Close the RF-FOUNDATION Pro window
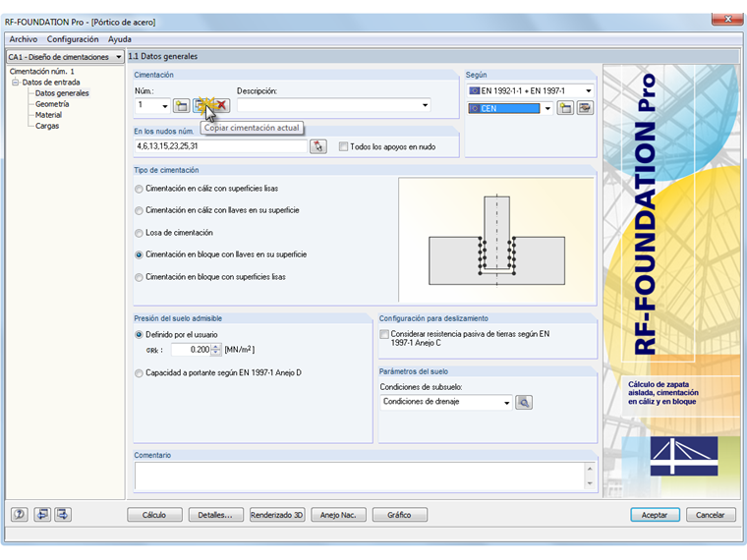Screen dimensions: 747x560 click(727, 19)
